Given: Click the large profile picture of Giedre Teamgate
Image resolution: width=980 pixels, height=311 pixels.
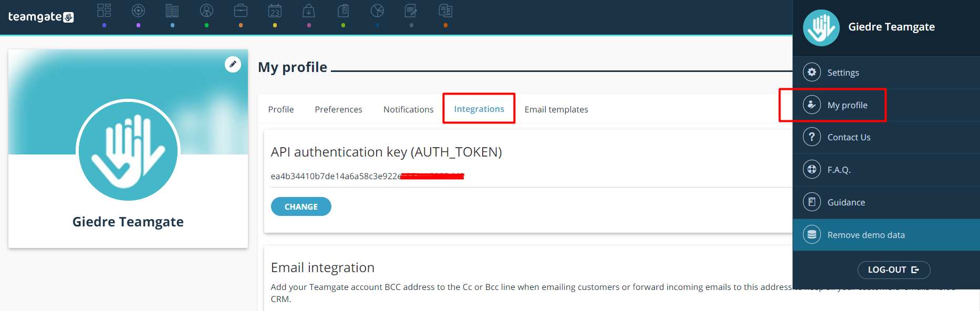Looking at the screenshot, I should click(x=128, y=150).
